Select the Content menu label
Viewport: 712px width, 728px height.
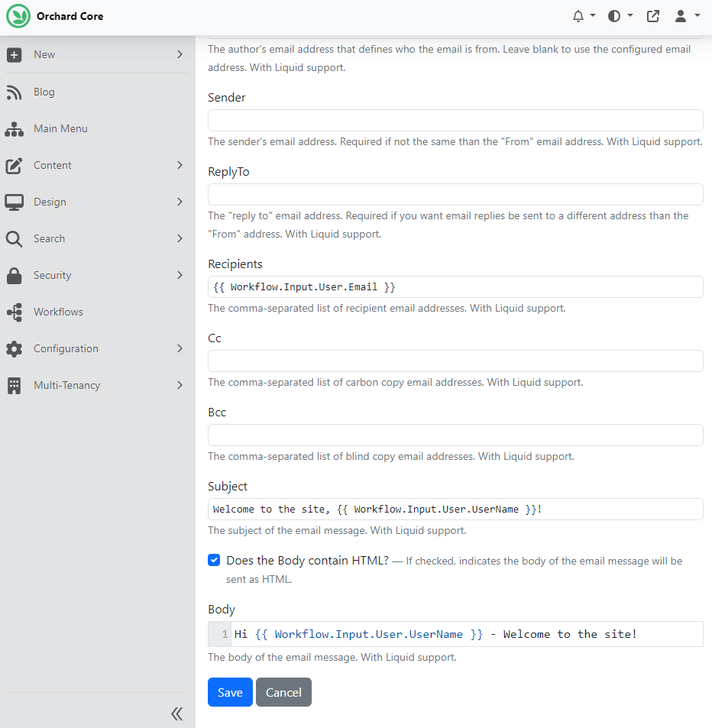tap(53, 165)
